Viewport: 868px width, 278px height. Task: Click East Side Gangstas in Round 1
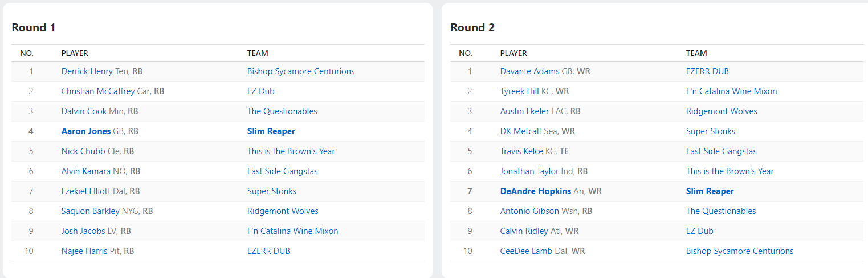tap(283, 171)
